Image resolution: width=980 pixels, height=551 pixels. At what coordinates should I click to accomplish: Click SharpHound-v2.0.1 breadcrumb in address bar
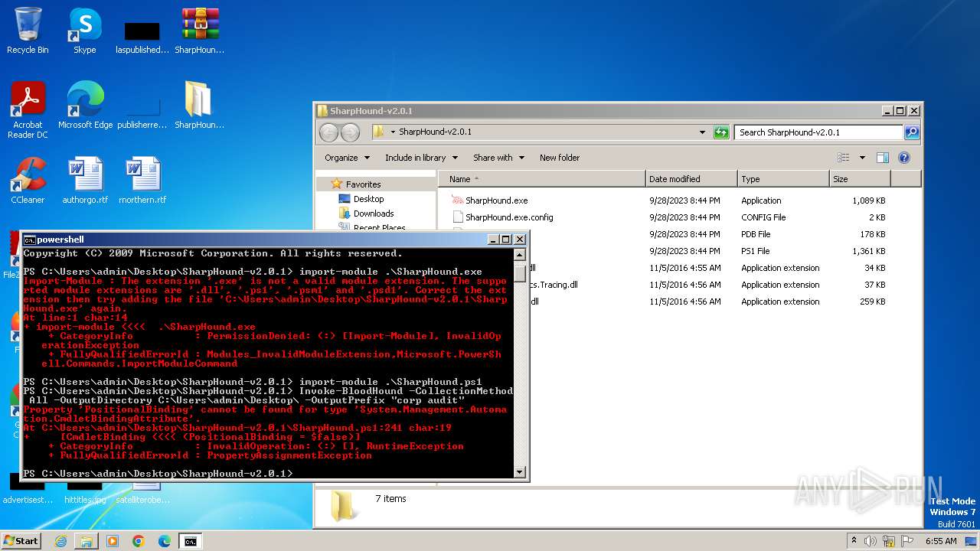(435, 132)
